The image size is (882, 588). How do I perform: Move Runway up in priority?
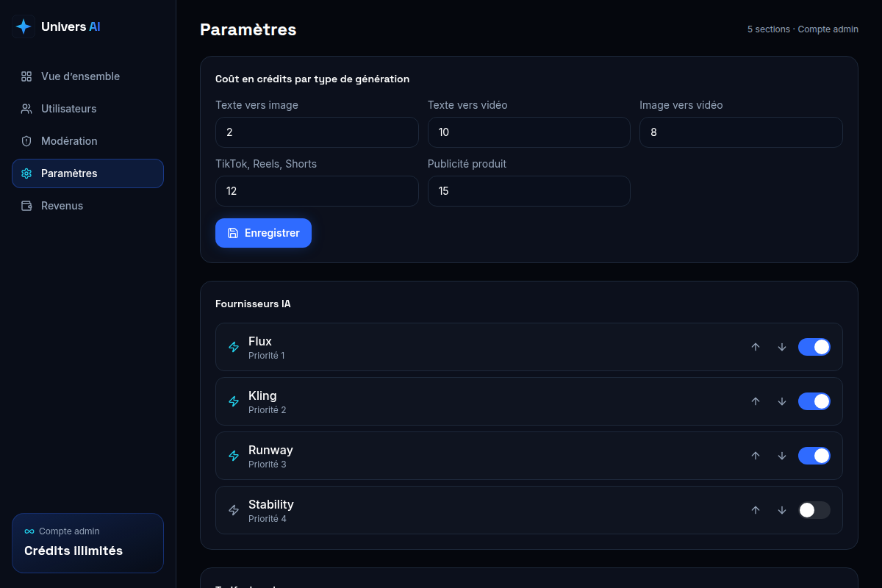pos(756,456)
